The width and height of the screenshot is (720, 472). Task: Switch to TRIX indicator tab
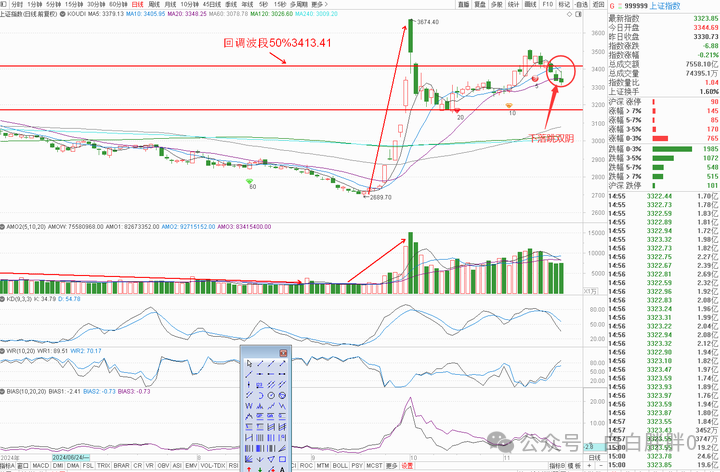click(x=103, y=466)
